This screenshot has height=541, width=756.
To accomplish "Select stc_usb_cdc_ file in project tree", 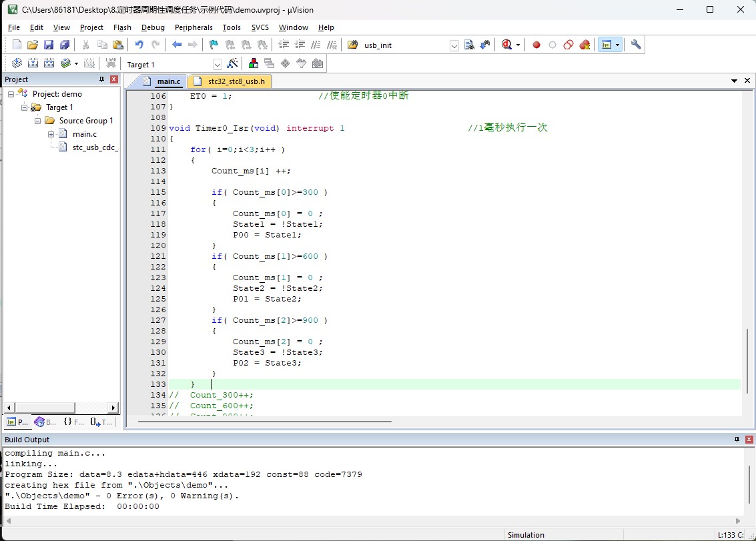I will pyautogui.click(x=95, y=147).
